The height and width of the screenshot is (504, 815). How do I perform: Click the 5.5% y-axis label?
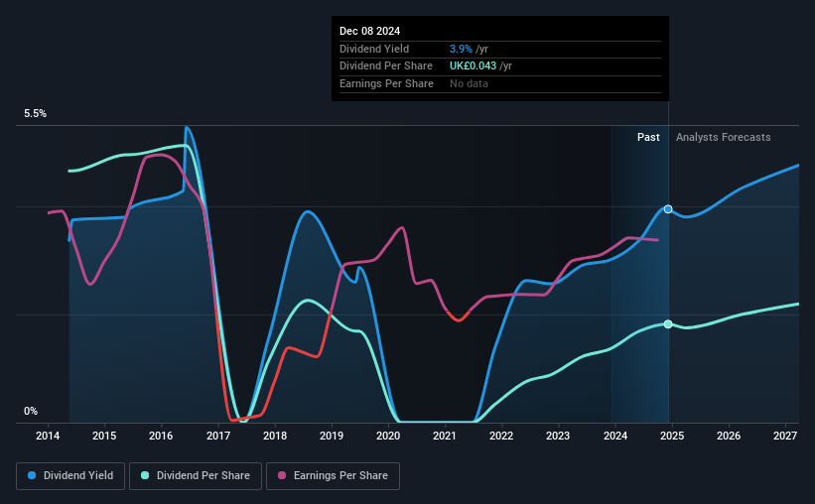[36, 113]
